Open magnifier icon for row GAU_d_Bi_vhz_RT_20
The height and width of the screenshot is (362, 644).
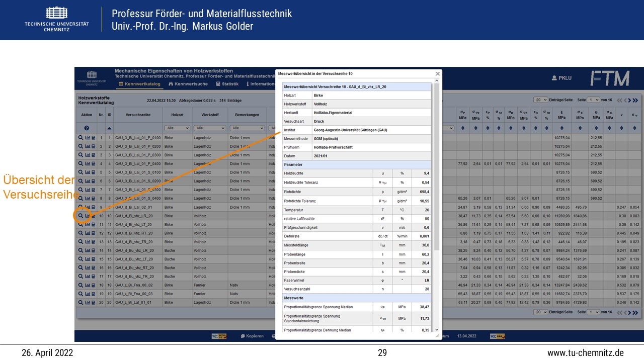pyautogui.click(x=80, y=233)
